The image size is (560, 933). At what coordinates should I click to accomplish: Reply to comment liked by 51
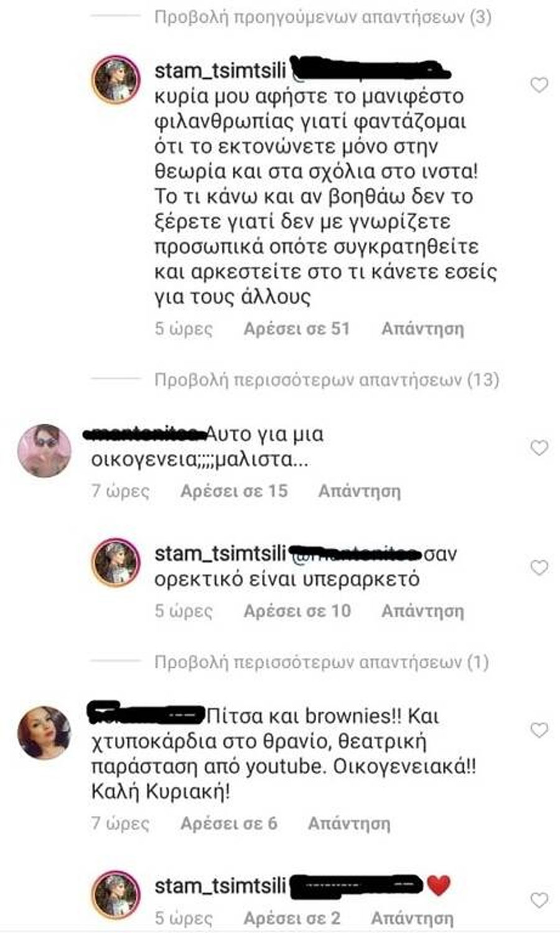pos(422,329)
